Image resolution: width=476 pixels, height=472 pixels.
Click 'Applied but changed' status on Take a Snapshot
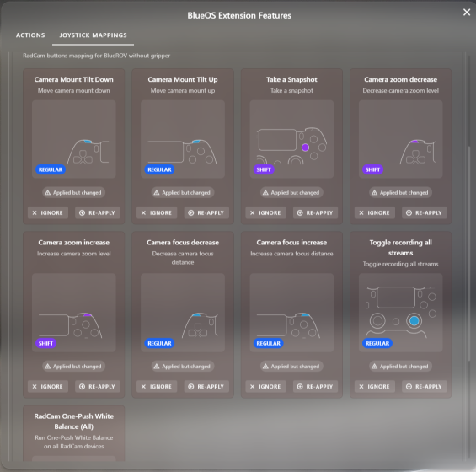(x=291, y=192)
